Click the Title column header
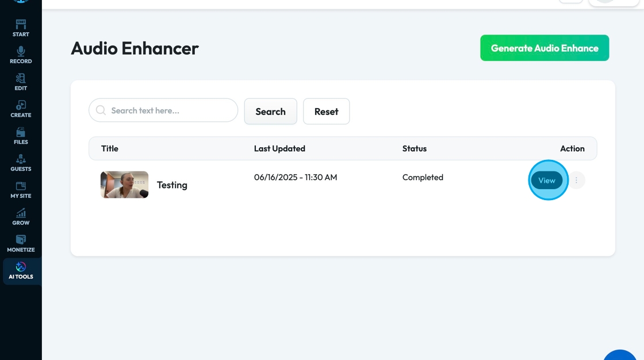The image size is (644, 360). click(110, 148)
